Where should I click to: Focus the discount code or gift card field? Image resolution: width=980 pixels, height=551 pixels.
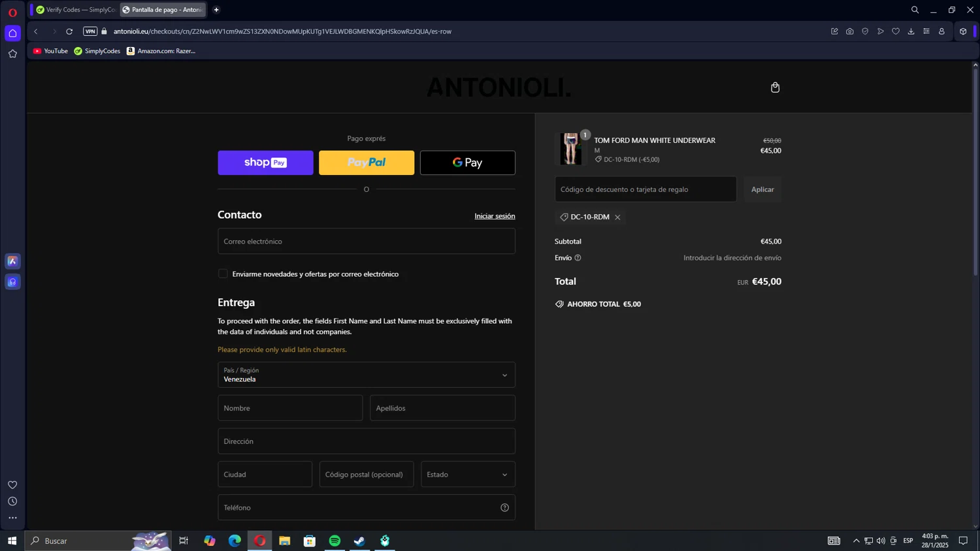click(645, 189)
